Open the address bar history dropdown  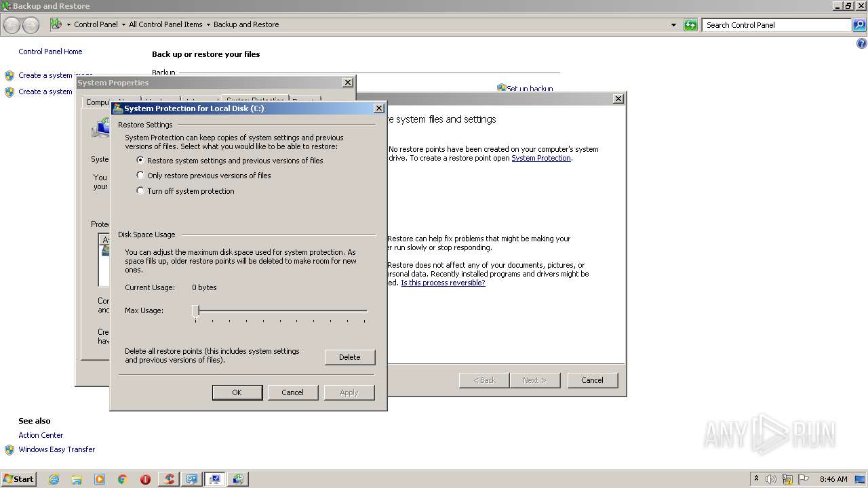(x=673, y=25)
